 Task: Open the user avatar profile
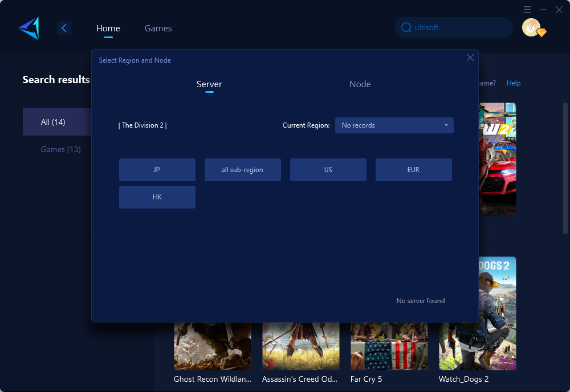click(531, 27)
